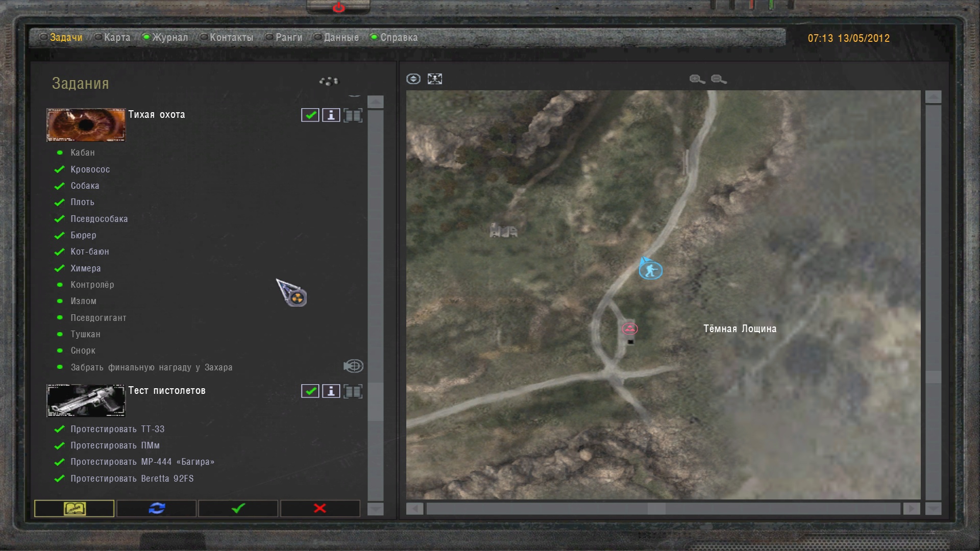
Task: Click the full-screen map icon
Action: pyautogui.click(x=435, y=79)
